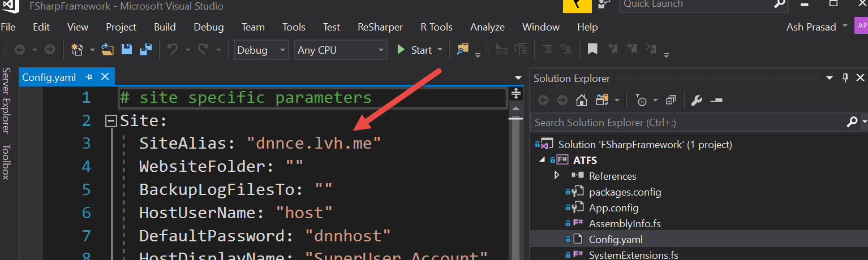Viewport: 868px width, 260px height.
Task: Open Properties wrench in Solution Explorer
Action: pyautogui.click(x=697, y=101)
